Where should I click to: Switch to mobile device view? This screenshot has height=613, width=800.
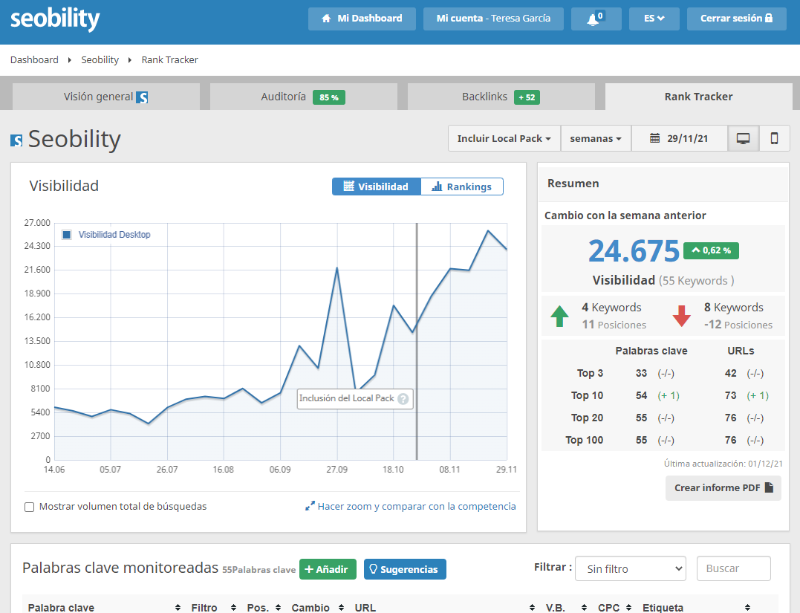coord(774,138)
